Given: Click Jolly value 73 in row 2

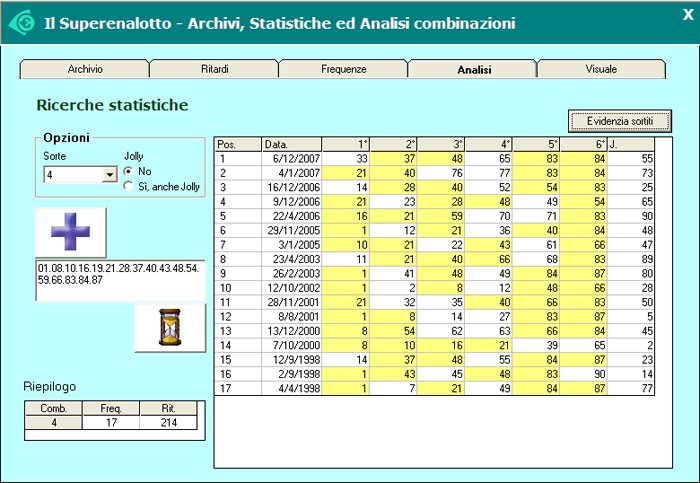Looking at the screenshot, I should point(631,173).
